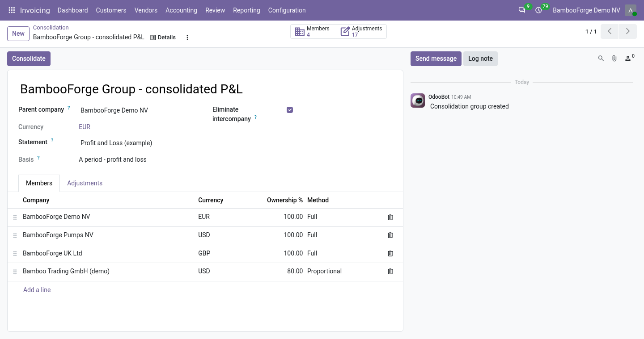644x339 pixels.
Task: Open the Basis selection field
Action: pos(113,159)
